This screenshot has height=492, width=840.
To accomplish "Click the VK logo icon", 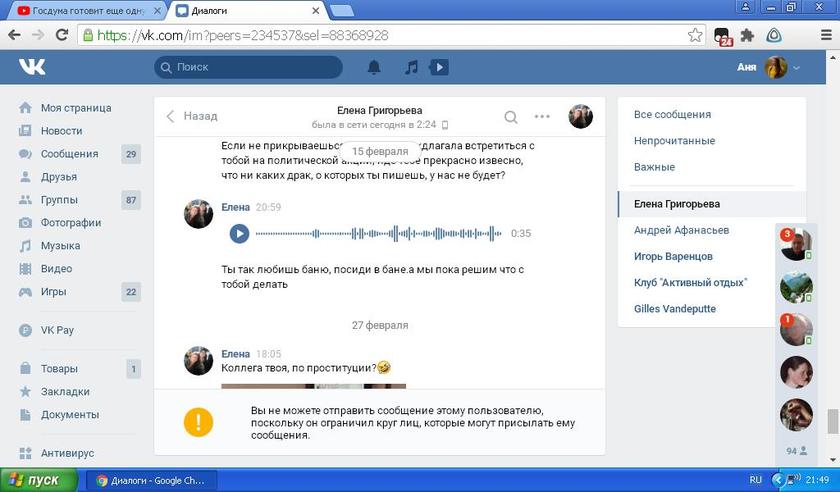I will click(x=31, y=67).
